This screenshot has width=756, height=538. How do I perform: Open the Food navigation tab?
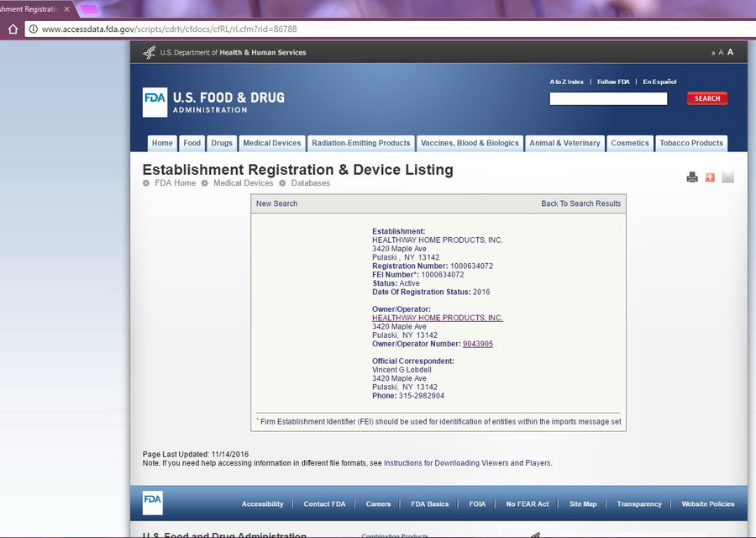(192, 143)
